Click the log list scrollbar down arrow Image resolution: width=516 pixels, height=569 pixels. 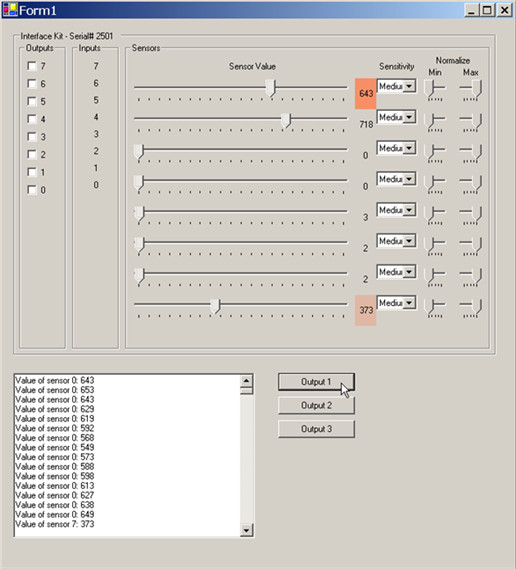point(246,530)
